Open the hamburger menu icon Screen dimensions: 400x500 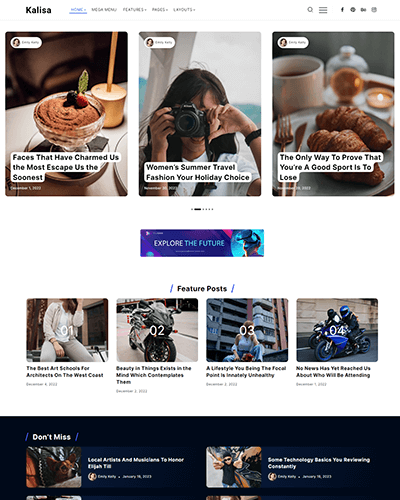[x=323, y=10]
